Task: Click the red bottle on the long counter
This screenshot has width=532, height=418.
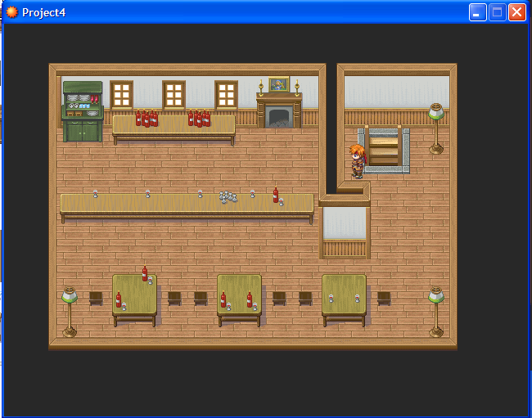Action: click(276, 196)
